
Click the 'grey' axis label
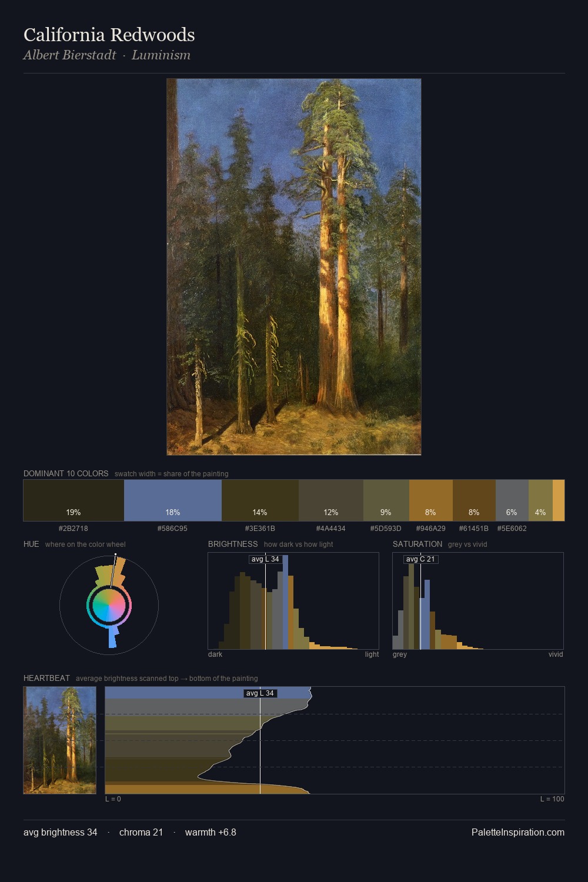coord(400,654)
